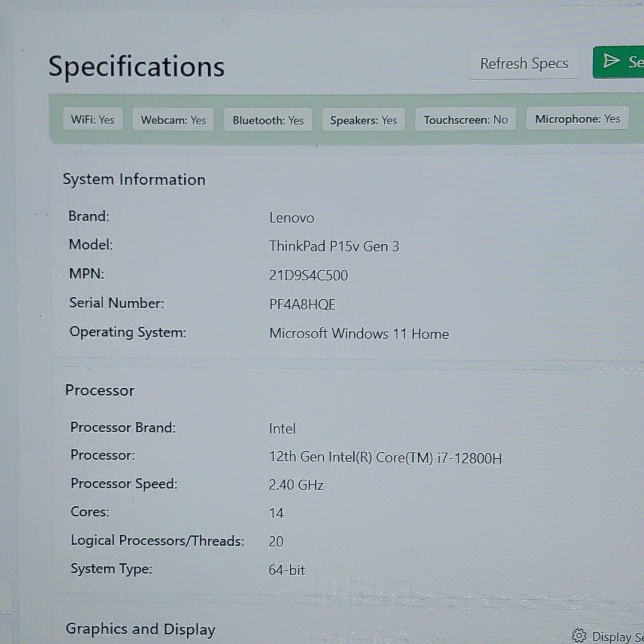Click the Brand value Lenovo
The height and width of the screenshot is (644, 644).
point(292,218)
